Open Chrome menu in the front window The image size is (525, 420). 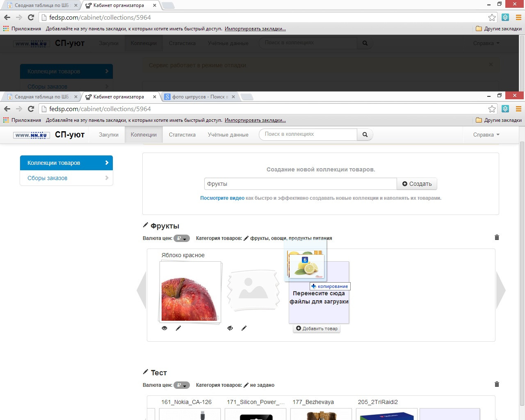tap(518, 109)
